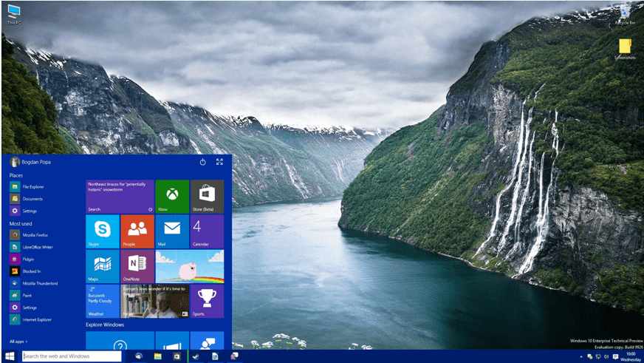The image size is (644, 363).
Task: Open the Skype tile
Action: tap(103, 231)
